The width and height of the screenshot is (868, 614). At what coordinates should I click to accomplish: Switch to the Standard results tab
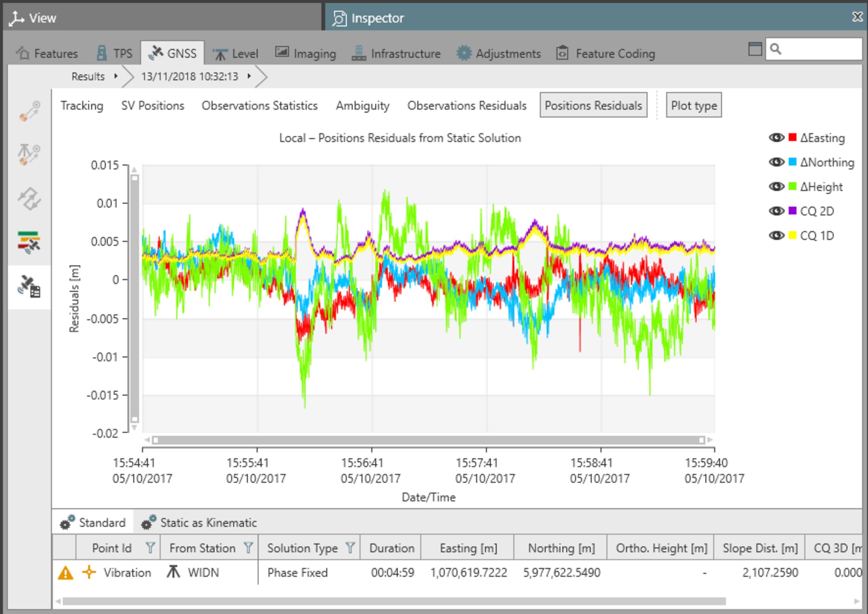[93, 522]
